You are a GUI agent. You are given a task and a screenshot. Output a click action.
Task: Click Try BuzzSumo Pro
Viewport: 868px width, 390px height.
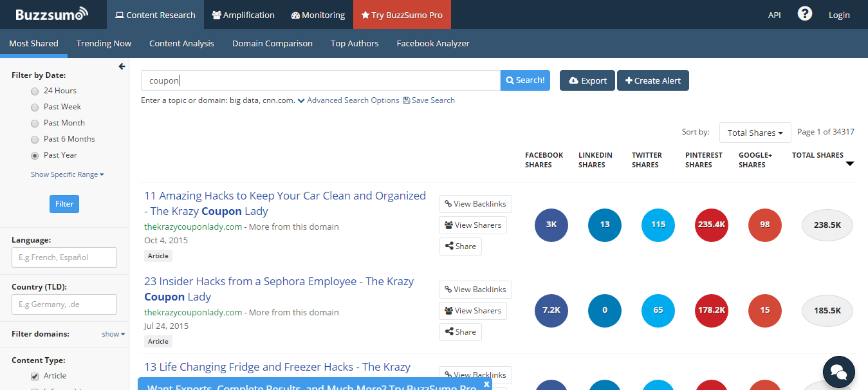[x=402, y=15]
